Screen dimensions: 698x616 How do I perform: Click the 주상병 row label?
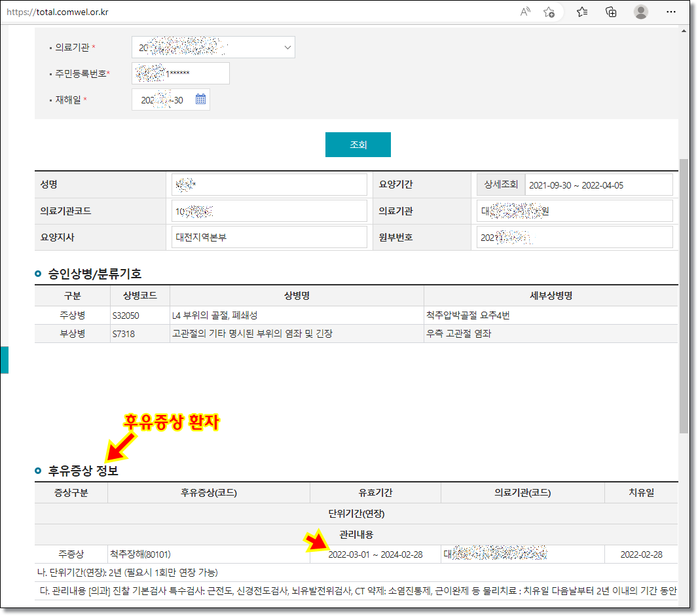(73, 316)
